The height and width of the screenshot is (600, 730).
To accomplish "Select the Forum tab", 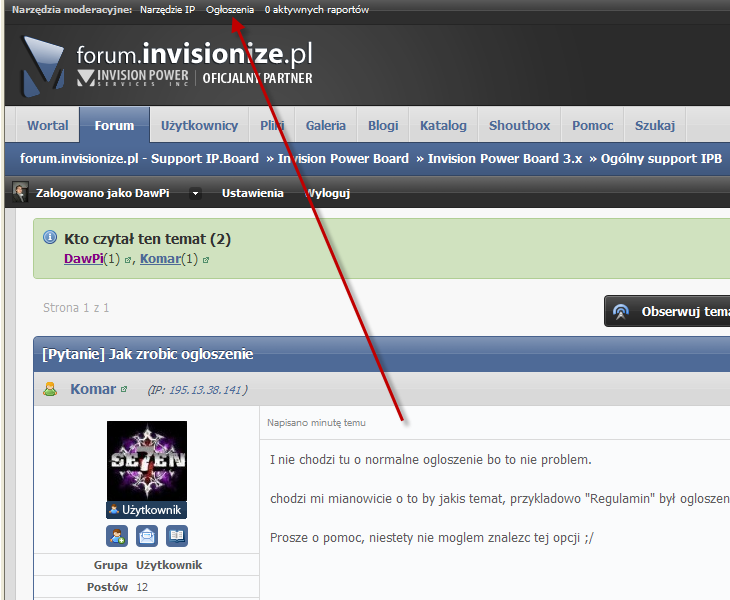I will (x=115, y=126).
